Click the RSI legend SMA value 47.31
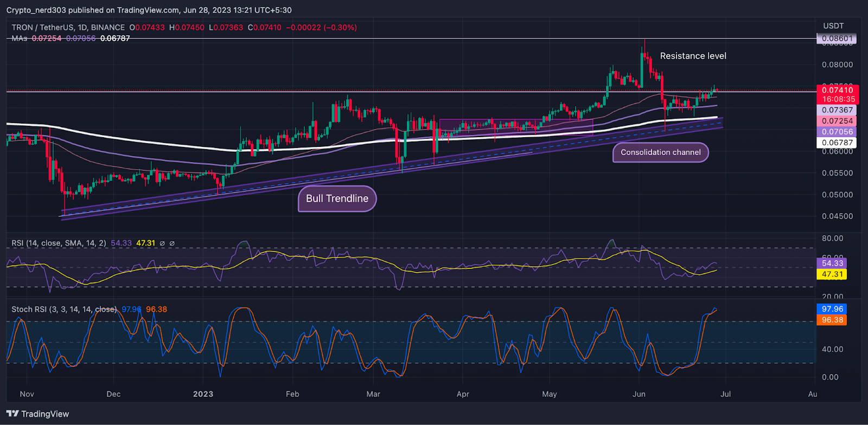This screenshot has width=868, height=425. (145, 243)
